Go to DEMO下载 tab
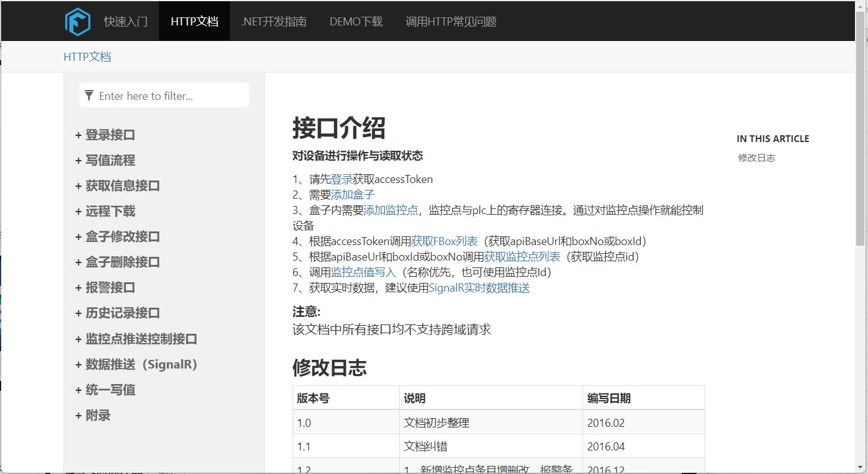Viewport: 868px width, 474px height. (x=356, y=22)
